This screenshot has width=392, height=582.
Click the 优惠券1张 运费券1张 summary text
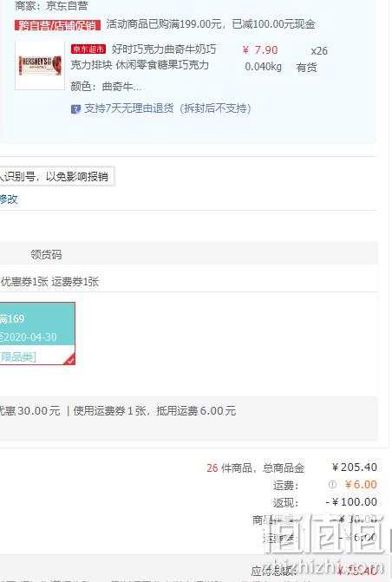coord(49,282)
